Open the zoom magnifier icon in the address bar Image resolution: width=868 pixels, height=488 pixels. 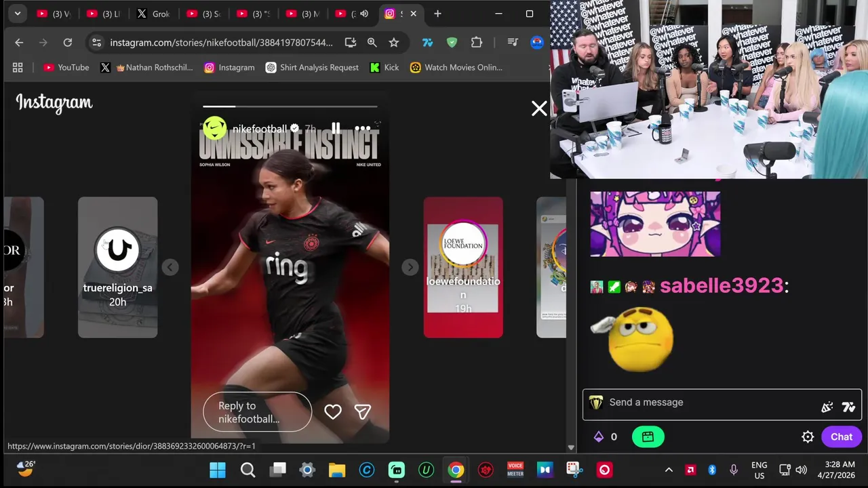pos(372,42)
